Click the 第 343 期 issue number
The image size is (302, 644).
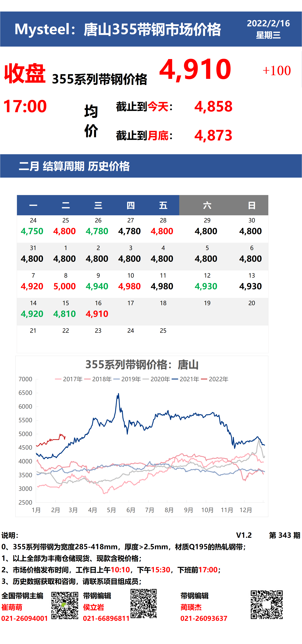point(285,535)
